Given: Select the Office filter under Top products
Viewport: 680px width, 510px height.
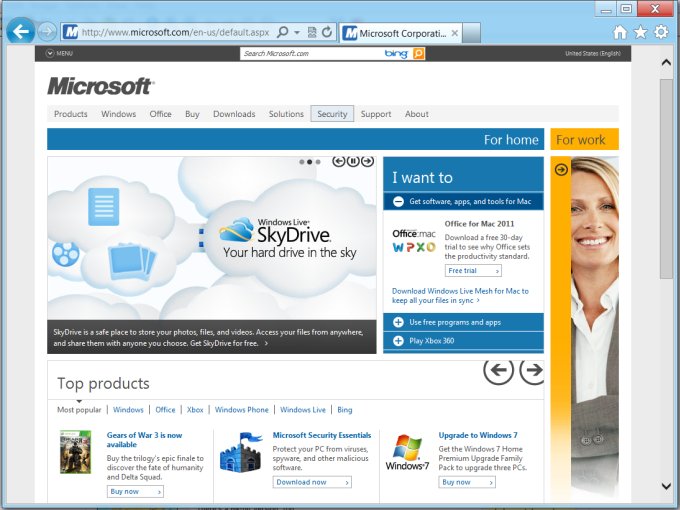Looking at the screenshot, I should tap(165, 410).
